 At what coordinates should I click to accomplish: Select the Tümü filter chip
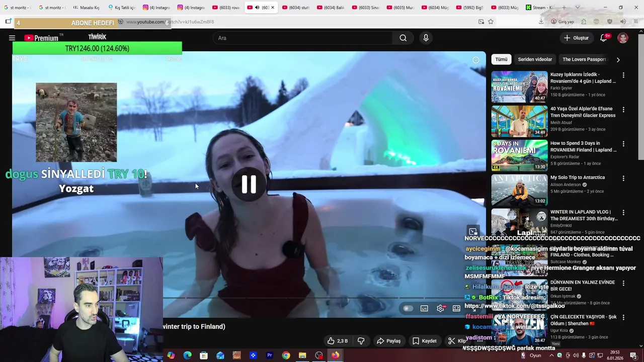pos(501,59)
